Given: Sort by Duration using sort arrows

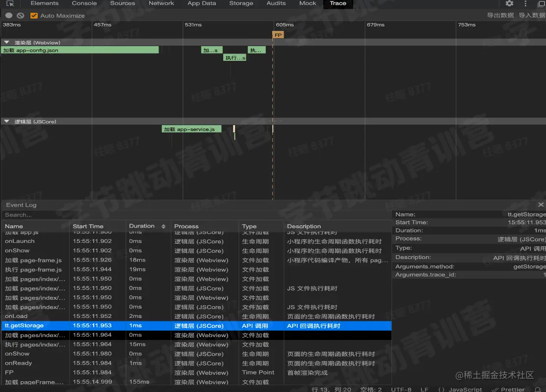Looking at the screenshot, I should click(x=163, y=226).
